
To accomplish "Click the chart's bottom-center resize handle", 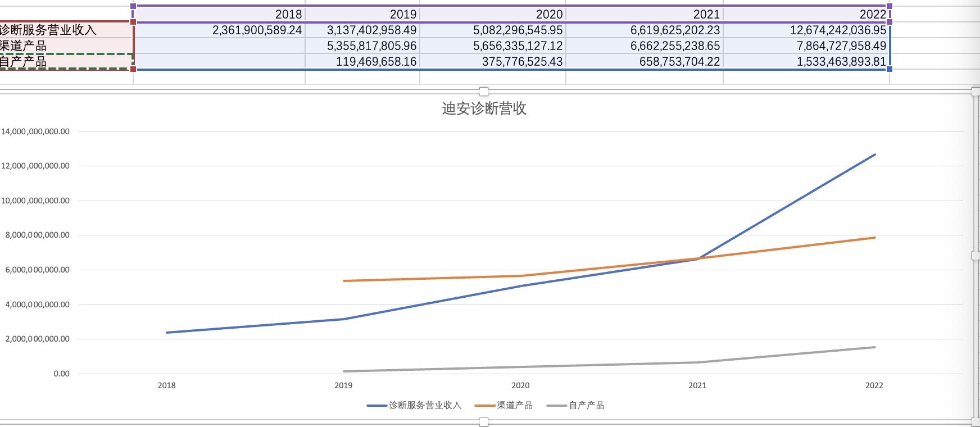I will pyautogui.click(x=484, y=422).
